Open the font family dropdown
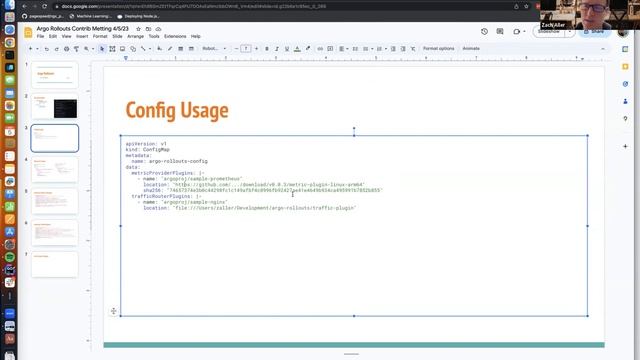The height and width of the screenshot is (360, 640). (x=214, y=49)
